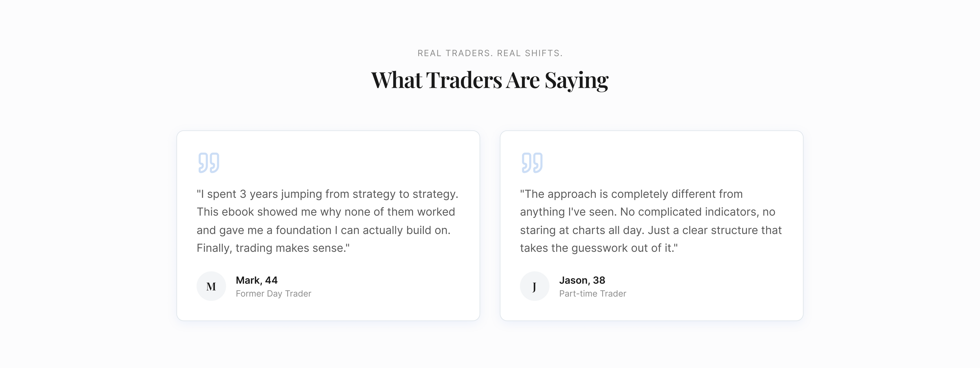Click 'REAL SHIFTS.' in the small subtitle
Screen dimensions: 980x368
pyautogui.click(x=530, y=53)
